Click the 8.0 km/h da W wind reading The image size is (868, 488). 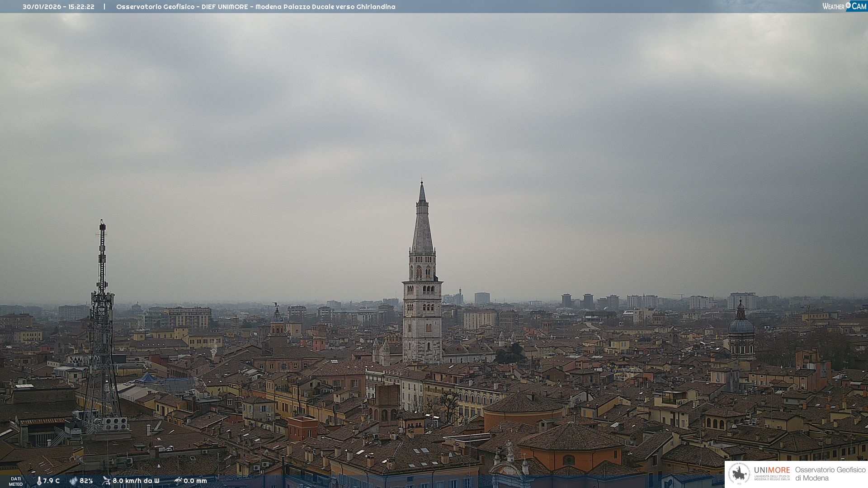point(136,481)
